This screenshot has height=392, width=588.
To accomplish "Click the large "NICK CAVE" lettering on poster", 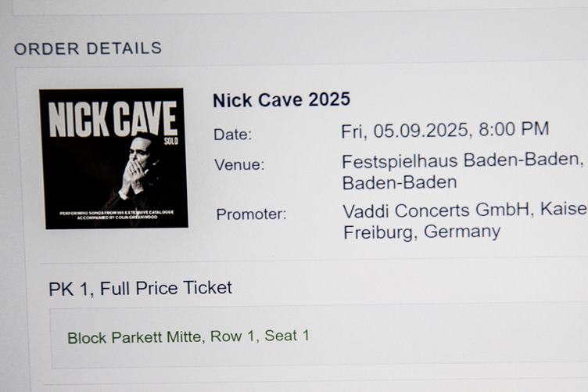I will (x=113, y=119).
